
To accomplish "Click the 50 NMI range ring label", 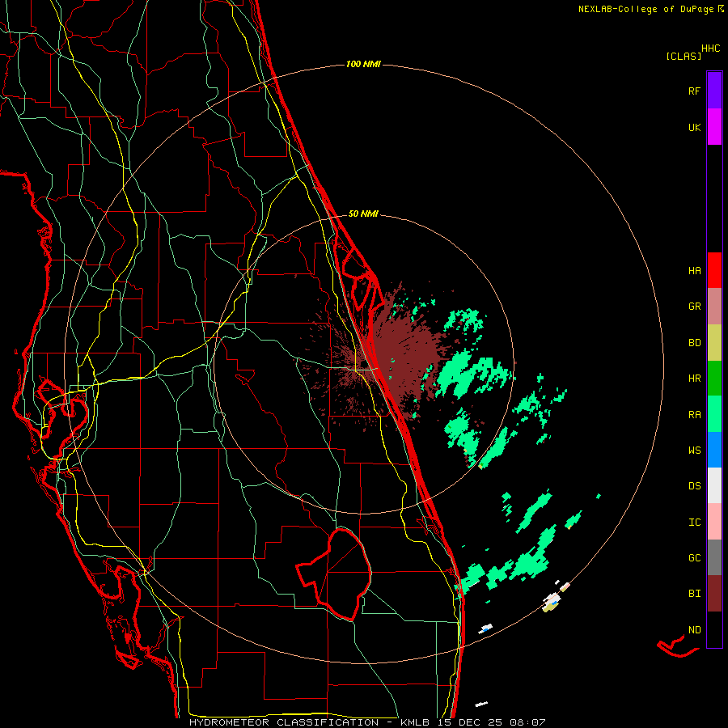I will (x=363, y=214).
